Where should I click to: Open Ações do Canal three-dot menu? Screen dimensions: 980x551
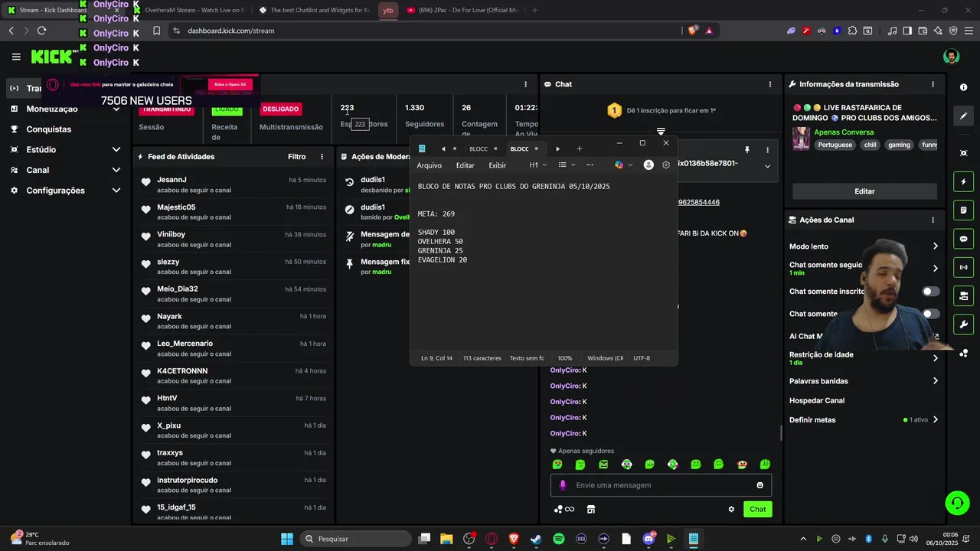[x=933, y=220]
